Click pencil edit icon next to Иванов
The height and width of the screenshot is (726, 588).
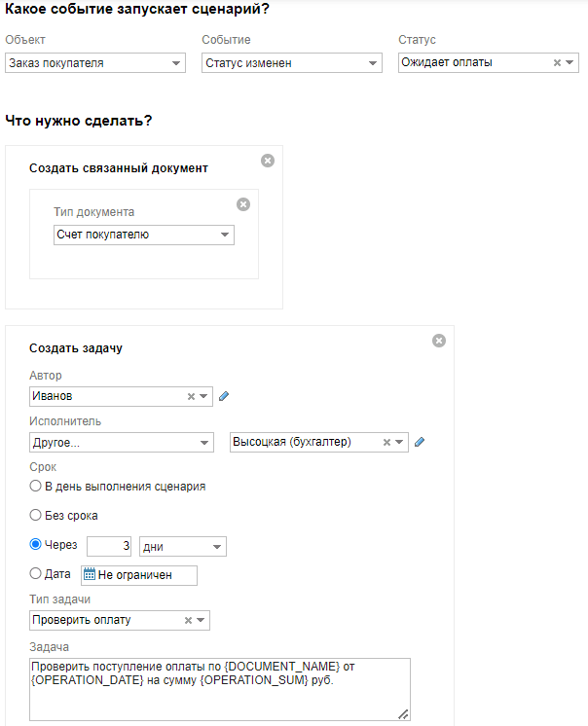[x=224, y=396]
